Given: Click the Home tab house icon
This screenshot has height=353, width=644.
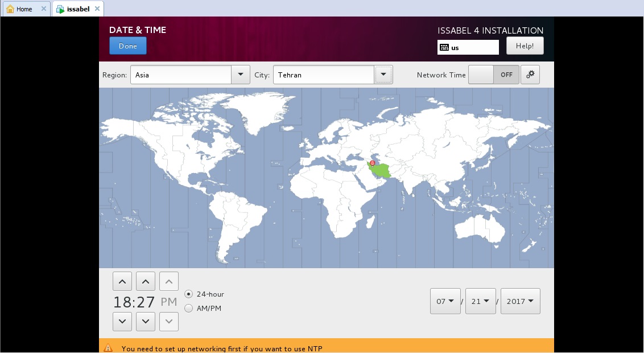Looking at the screenshot, I should [x=10, y=9].
